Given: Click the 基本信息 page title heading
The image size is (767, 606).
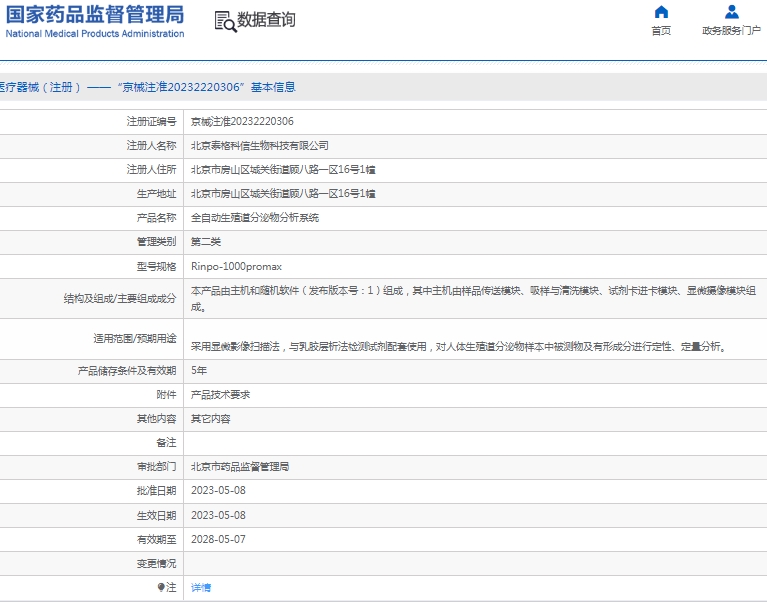Looking at the screenshot, I should (x=273, y=87).
